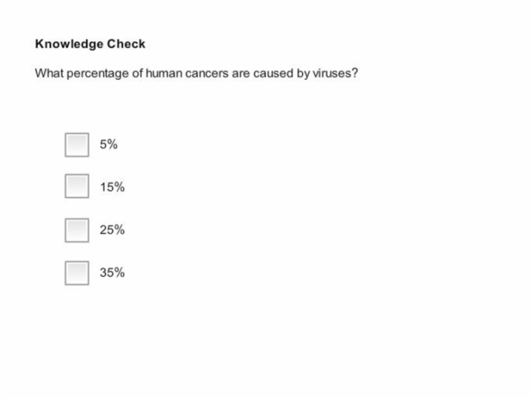The image size is (532, 399).
Task: Click the question about cancers caused by viruses
Action: (196, 73)
